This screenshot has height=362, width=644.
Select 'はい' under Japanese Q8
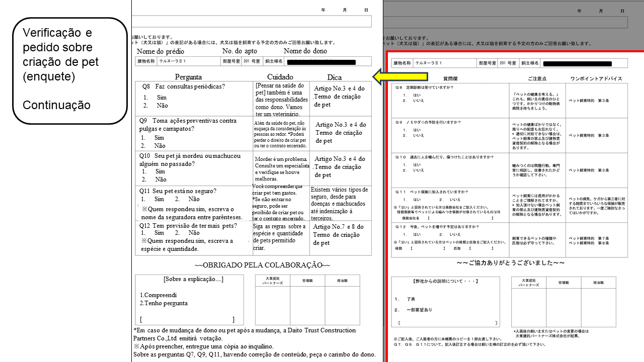click(417, 95)
